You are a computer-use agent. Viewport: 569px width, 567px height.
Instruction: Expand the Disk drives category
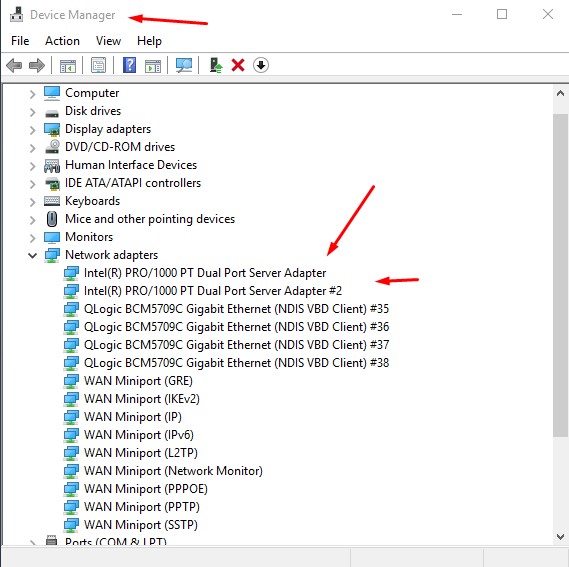[x=33, y=112]
